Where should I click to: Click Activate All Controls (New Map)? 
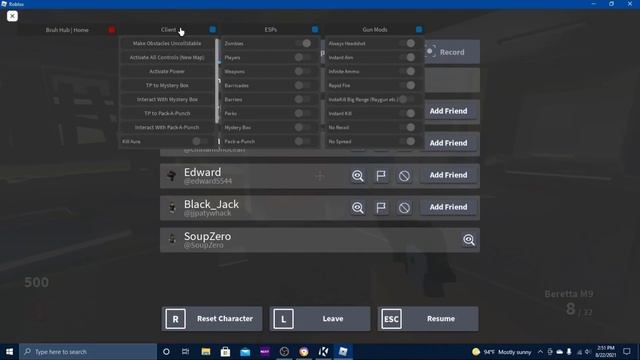tap(167, 58)
